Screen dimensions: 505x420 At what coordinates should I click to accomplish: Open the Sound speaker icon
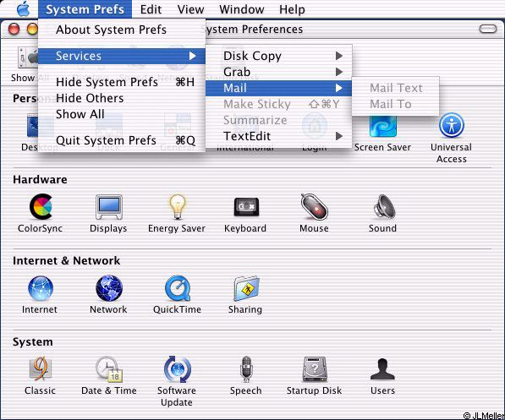coord(384,207)
